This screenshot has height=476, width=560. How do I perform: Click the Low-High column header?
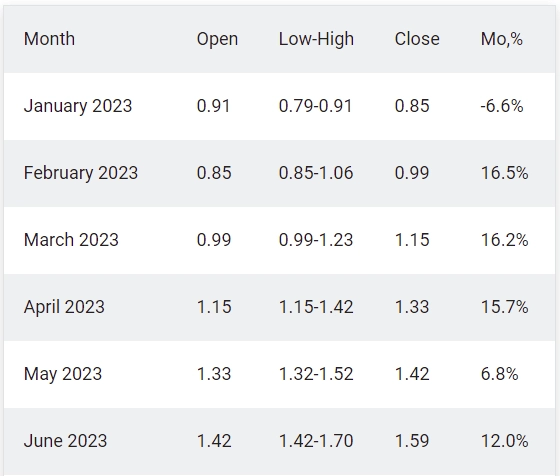(x=316, y=39)
